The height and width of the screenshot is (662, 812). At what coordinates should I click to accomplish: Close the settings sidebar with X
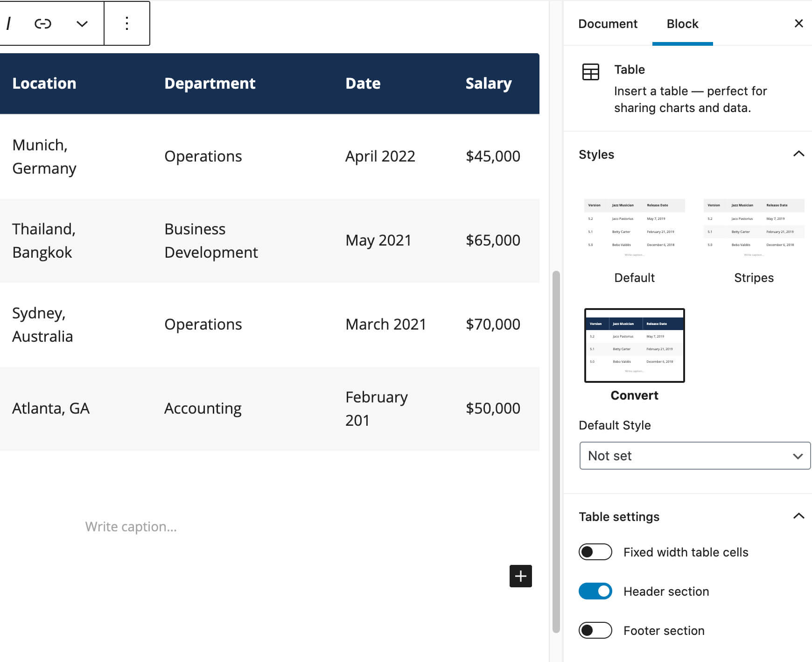click(x=798, y=23)
